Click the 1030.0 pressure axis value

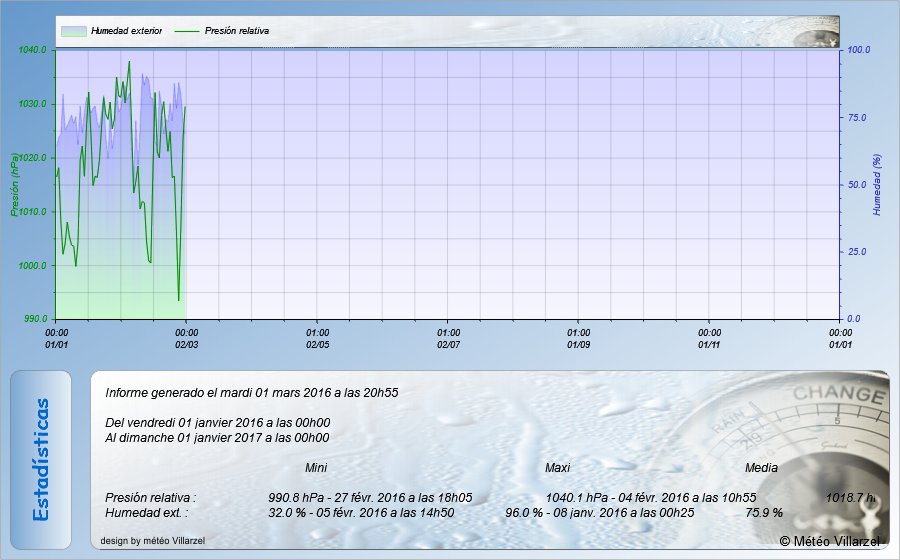pos(32,104)
